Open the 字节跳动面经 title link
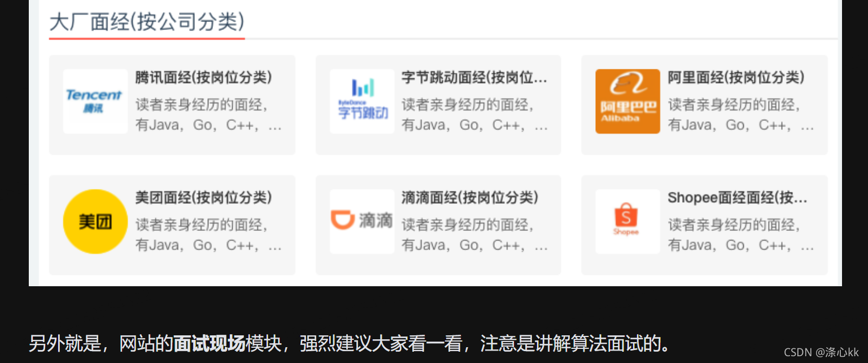This screenshot has width=868, height=363. tap(474, 77)
